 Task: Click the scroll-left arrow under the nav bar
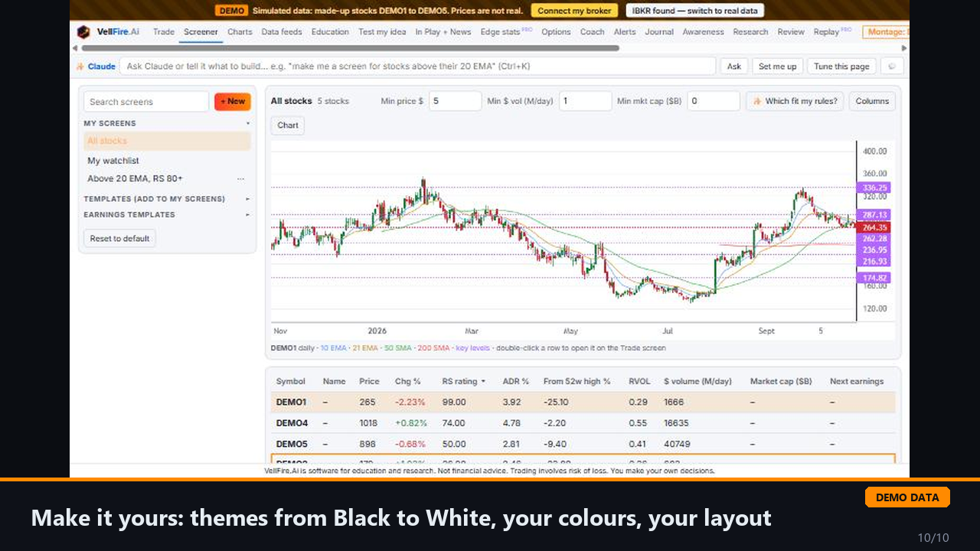click(73, 47)
